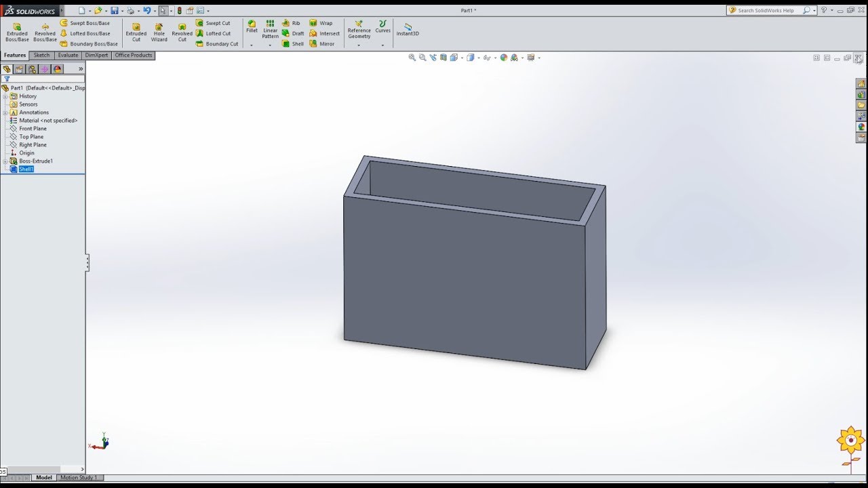Select Front Plane in the tree

click(x=33, y=129)
